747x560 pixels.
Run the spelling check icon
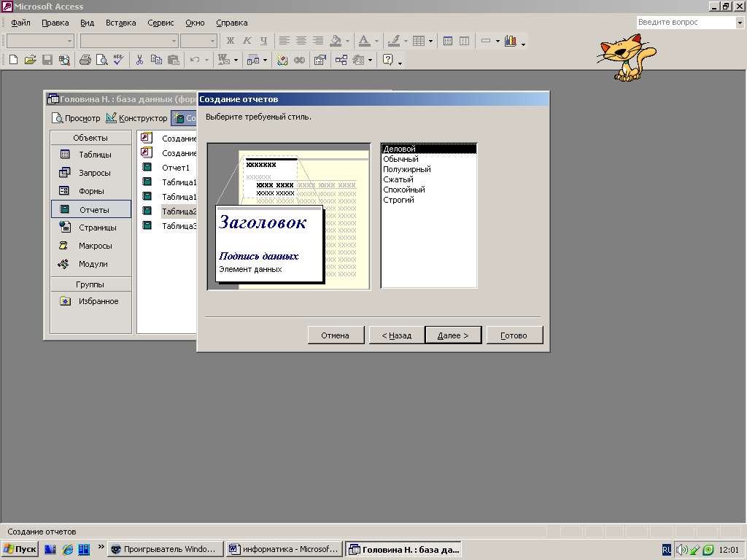(x=118, y=60)
